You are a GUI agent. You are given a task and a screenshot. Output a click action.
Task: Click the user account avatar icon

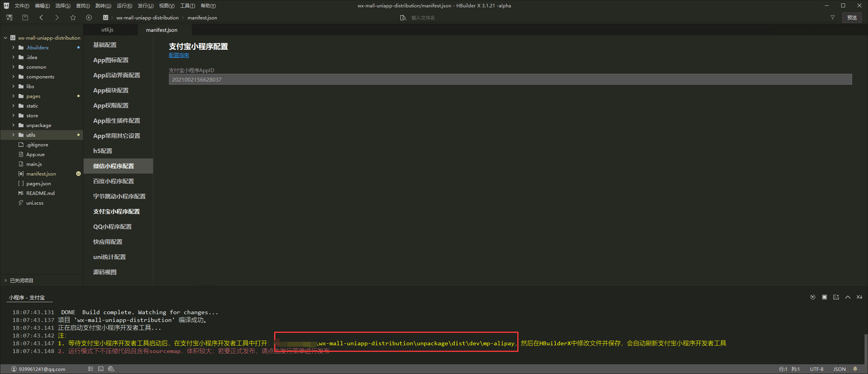pyautogui.click(x=14, y=369)
